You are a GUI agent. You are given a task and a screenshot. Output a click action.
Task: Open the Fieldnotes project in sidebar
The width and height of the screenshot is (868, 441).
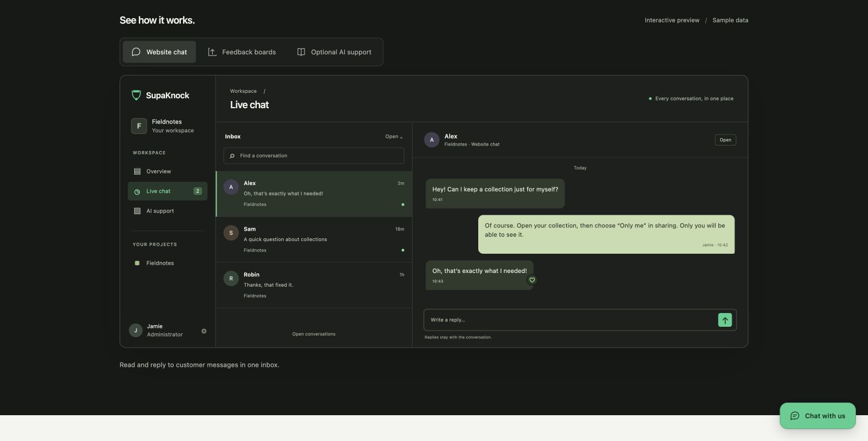pos(168,263)
